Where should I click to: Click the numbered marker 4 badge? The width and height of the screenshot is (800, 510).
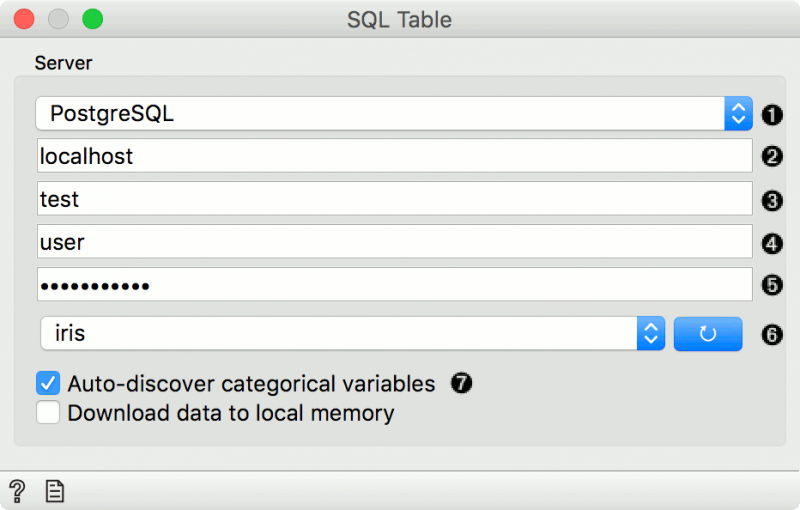[771, 242]
